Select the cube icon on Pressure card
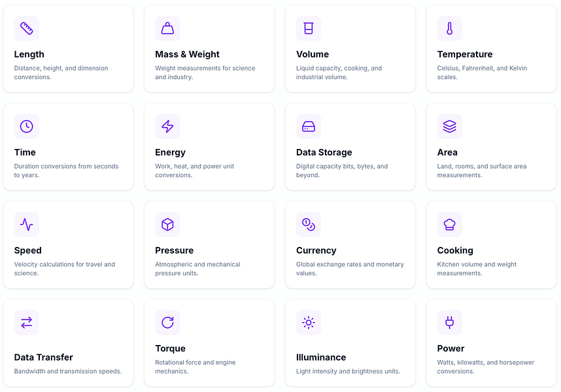 (x=167, y=224)
